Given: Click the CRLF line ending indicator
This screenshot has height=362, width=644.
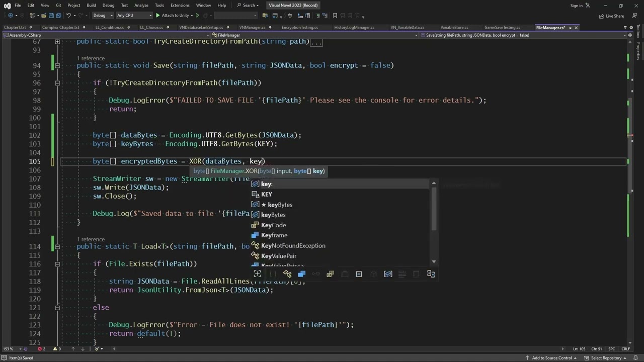Looking at the screenshot, I should click(626, 349).
